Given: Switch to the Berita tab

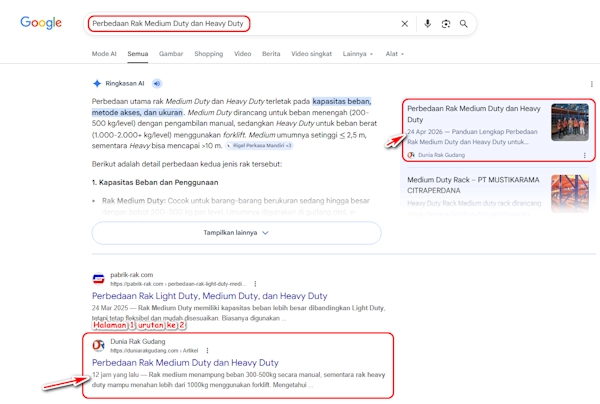Looking at the screenshot, I should coord(271,54).
